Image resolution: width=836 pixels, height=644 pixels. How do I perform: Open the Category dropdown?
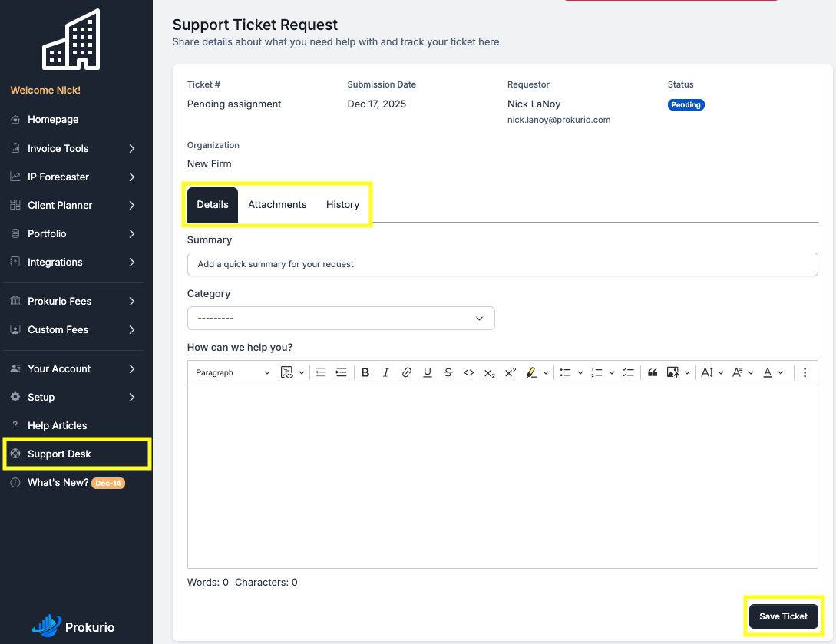(341, 318)
